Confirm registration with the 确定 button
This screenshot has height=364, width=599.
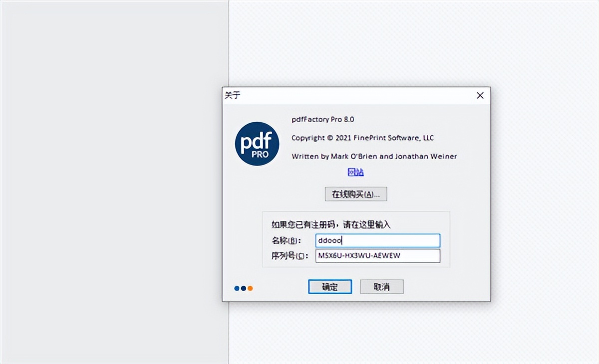click(330, 287)
